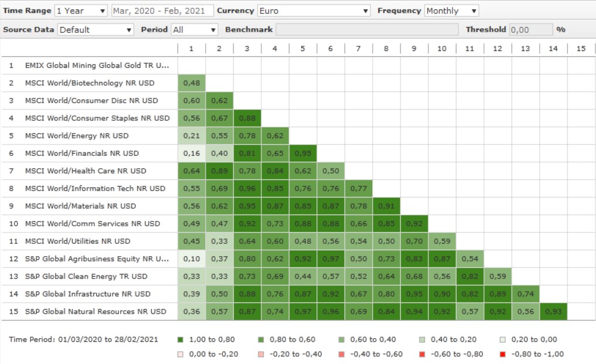Click the S&P Global Clean Energy TR USD row
596x364 pixels.
86,277
